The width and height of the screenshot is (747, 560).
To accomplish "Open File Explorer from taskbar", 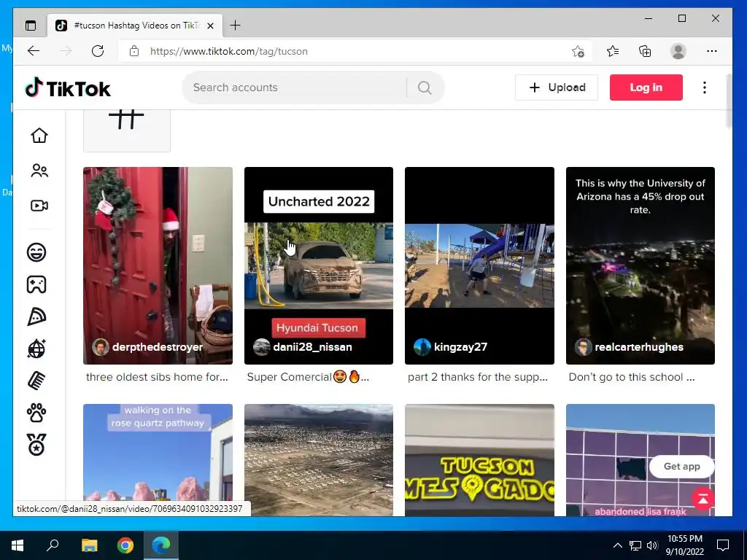I will pyautogui.click(x=89, y=545).
